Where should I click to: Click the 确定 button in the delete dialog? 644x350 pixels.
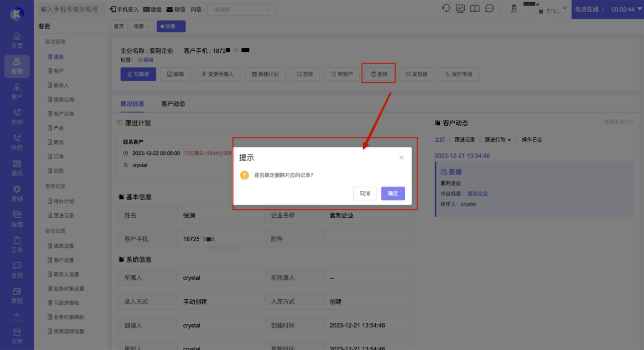[392, 194]
